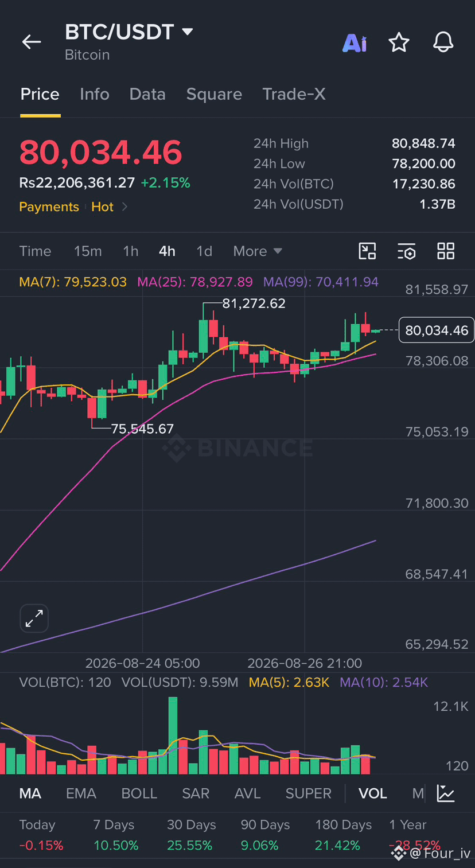Tap the 24h Vol(USDT) value 1.37B
Screen dimensions: 475x868
coord(437,204)
